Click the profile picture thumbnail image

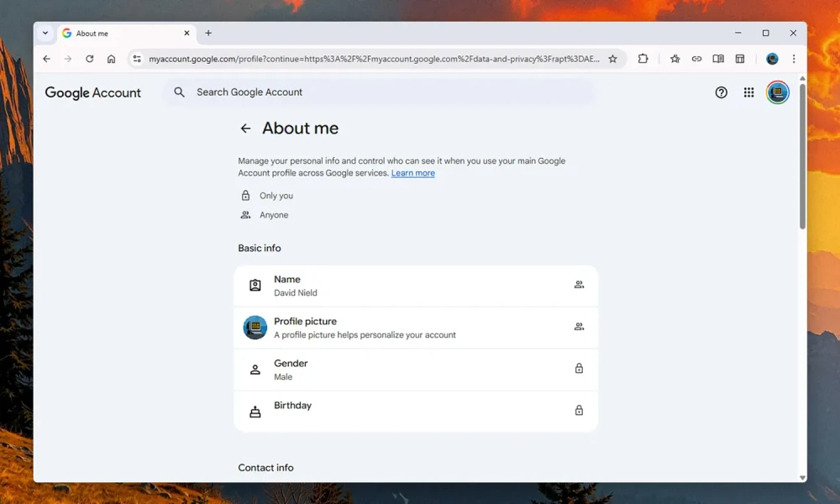click(255, 328)
